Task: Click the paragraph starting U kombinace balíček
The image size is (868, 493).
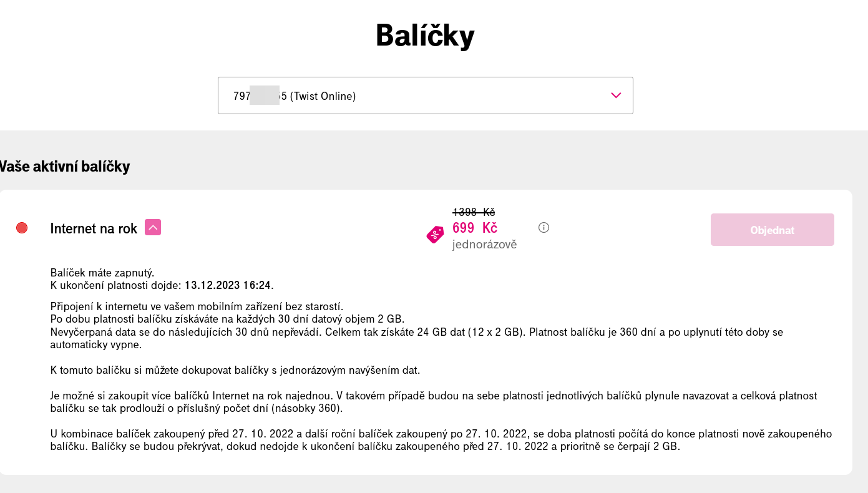Action: (441, 440)
